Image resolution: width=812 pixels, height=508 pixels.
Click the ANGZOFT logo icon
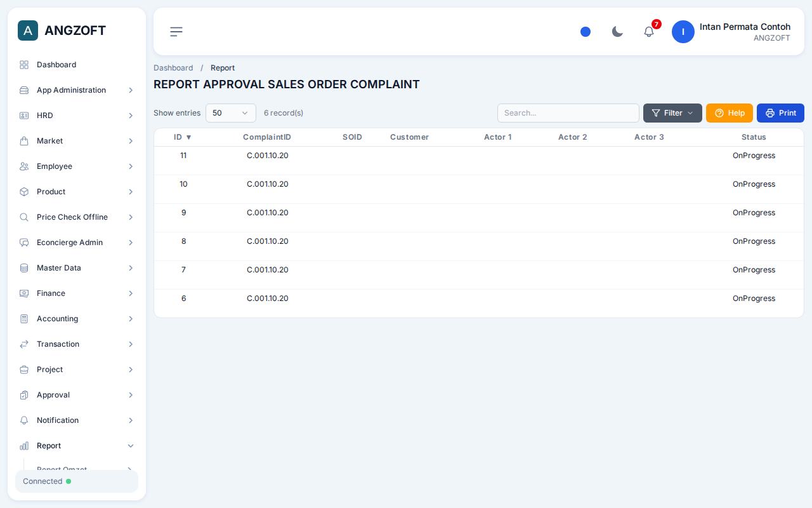pos(28,30)
